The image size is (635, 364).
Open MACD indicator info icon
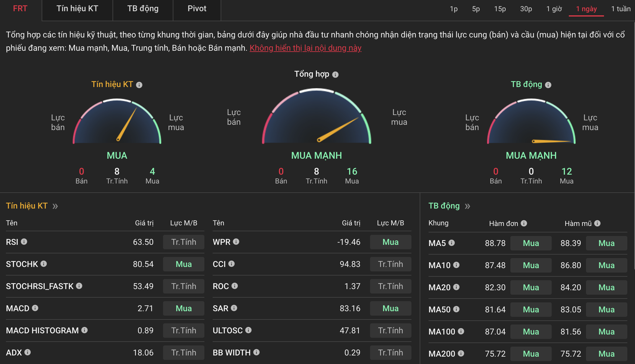(35, 308)
